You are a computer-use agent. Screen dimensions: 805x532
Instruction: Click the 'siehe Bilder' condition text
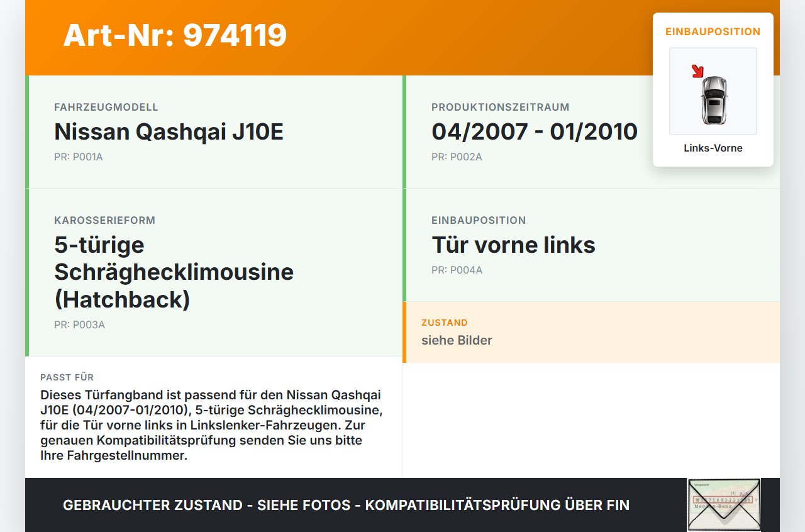(x=457, y=340)
